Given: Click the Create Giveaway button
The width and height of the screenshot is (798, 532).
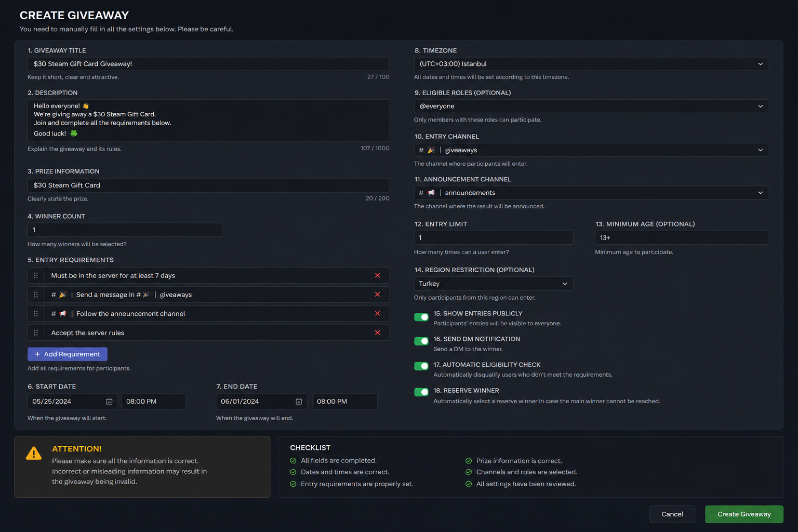Looking at the screenshot, I should click(744, 514).
